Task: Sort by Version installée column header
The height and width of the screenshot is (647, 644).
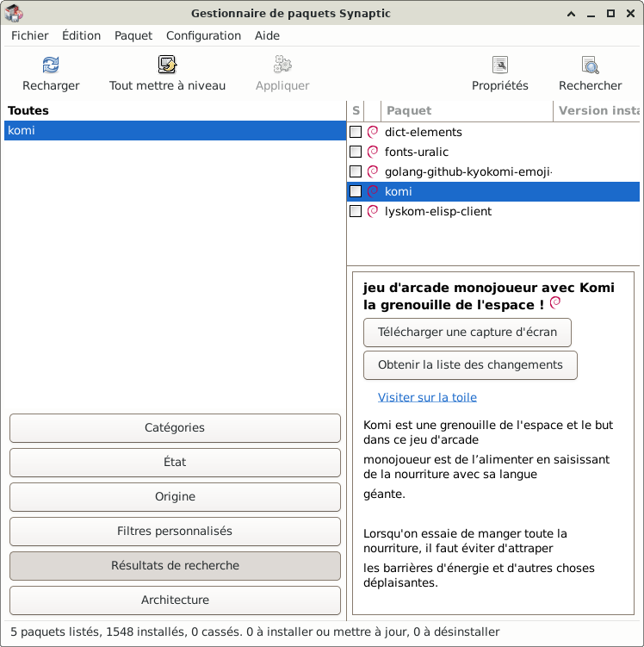Action: pyautogui.click(x=597, y=110)
